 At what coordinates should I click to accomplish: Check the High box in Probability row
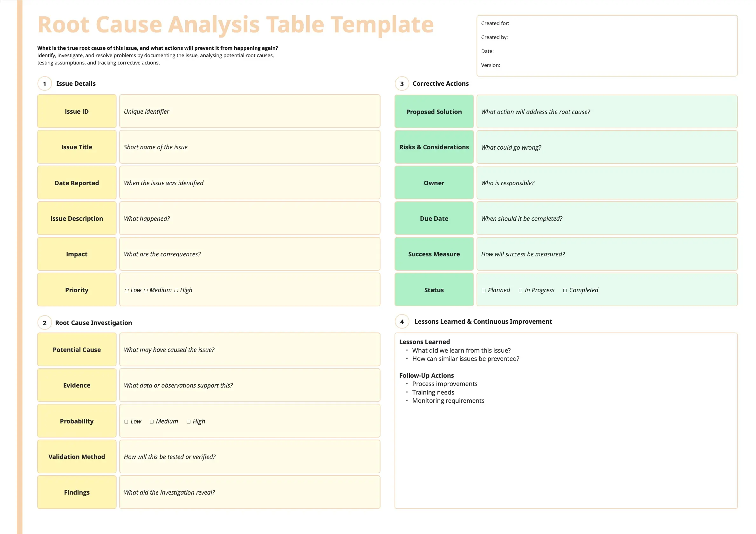(x=189, y=422)
